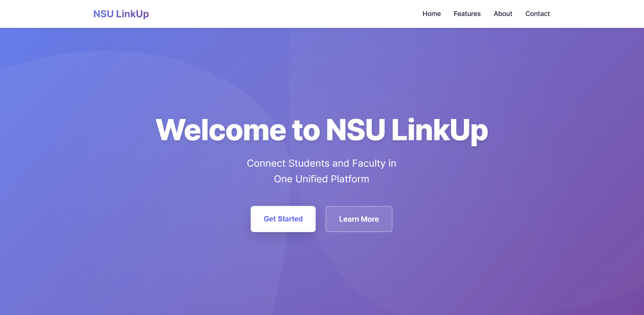Navigate to the About section

click(x=503, y=14)
